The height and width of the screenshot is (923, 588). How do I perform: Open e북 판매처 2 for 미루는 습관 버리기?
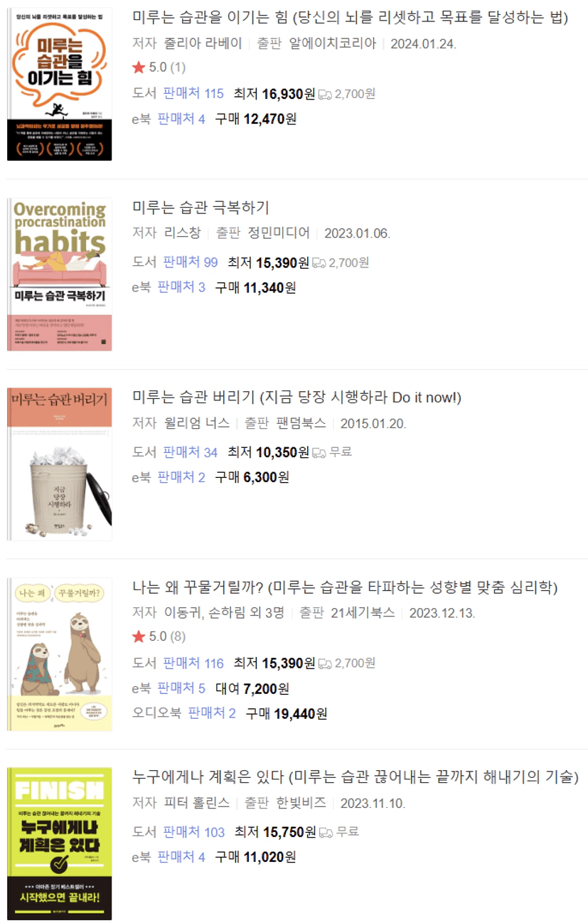pos(181,477)
